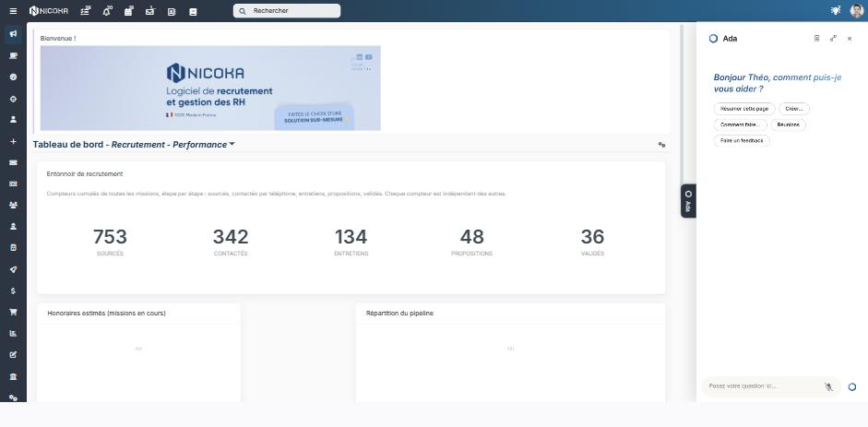Click the 'Comment faire...' suggestion chip
868x427 pixels.
[x=740, y=125]
